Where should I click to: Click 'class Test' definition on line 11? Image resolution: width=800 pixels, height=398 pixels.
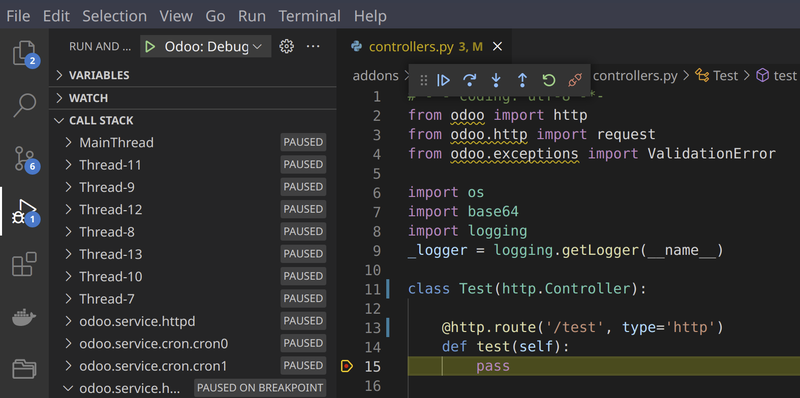click(527, 289)
